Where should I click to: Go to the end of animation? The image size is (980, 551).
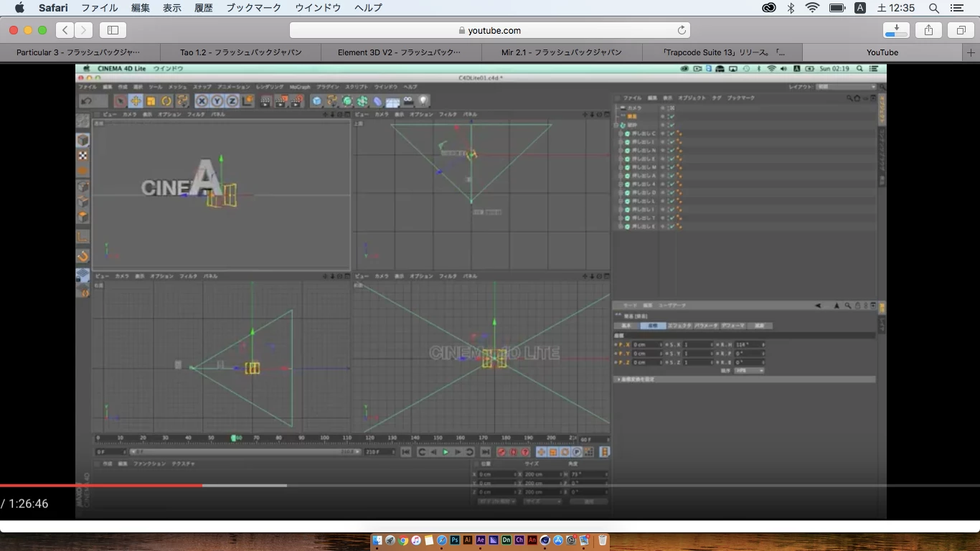pyautogui.click(x=485, y=452)
